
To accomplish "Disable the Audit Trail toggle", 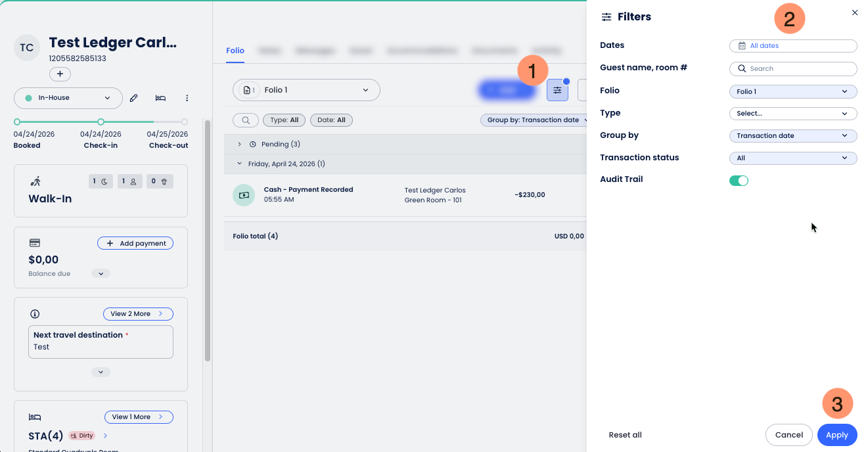I will coord(739,180).
